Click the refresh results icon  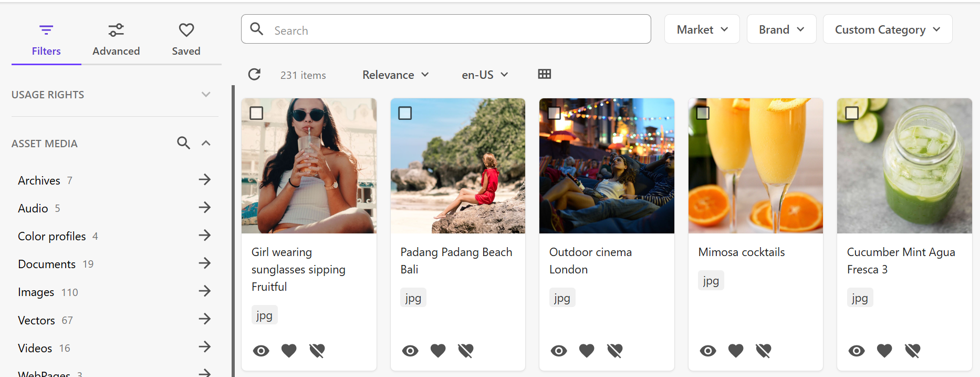coord(254,75)
